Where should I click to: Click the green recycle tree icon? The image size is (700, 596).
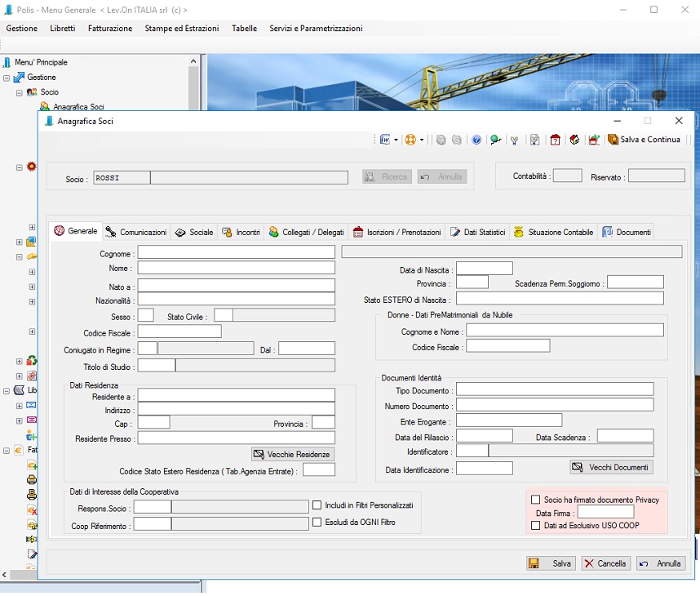pyautogui.click(x=32, y=361)
